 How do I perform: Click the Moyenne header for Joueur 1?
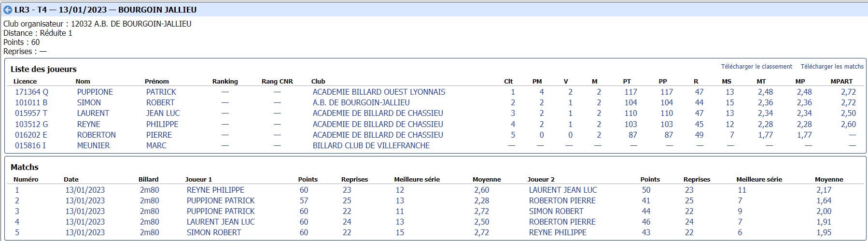pyautogui.click(x=487, y=179)
